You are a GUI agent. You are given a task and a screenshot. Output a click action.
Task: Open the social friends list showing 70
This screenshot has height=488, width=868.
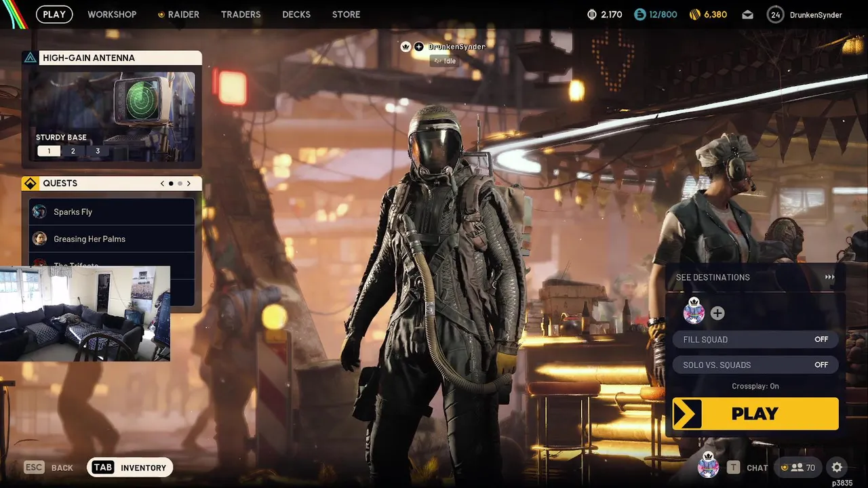(x=798, y=468)
